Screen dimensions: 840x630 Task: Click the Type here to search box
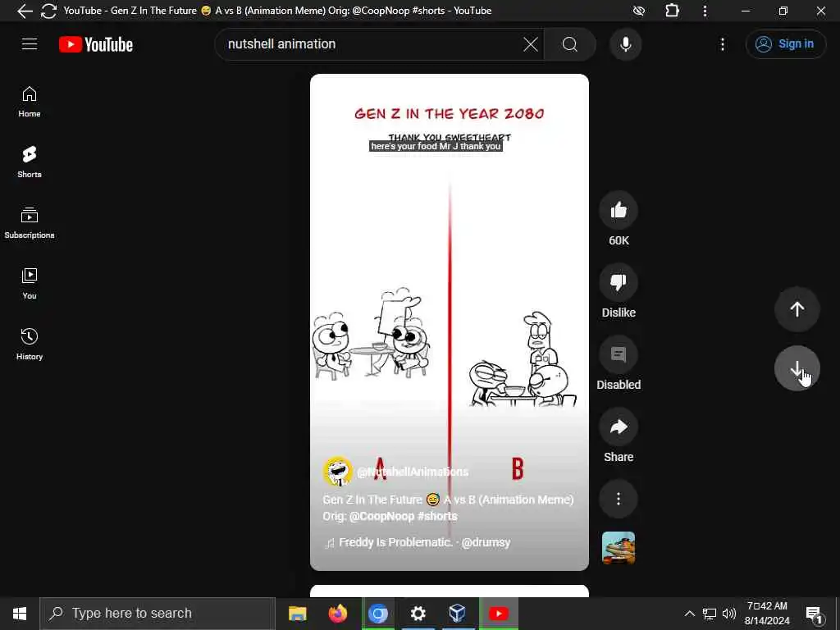coord(157,614)
